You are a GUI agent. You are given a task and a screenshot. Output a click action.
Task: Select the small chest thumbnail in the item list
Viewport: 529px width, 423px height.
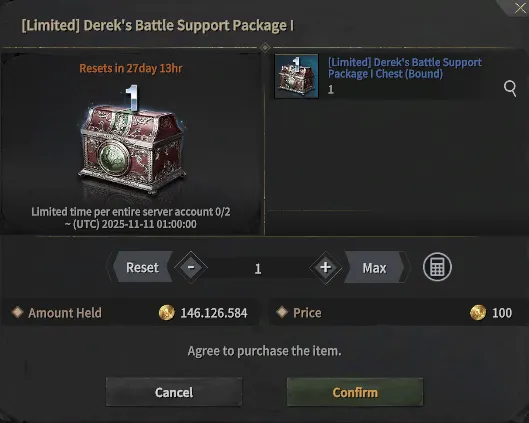296,76
